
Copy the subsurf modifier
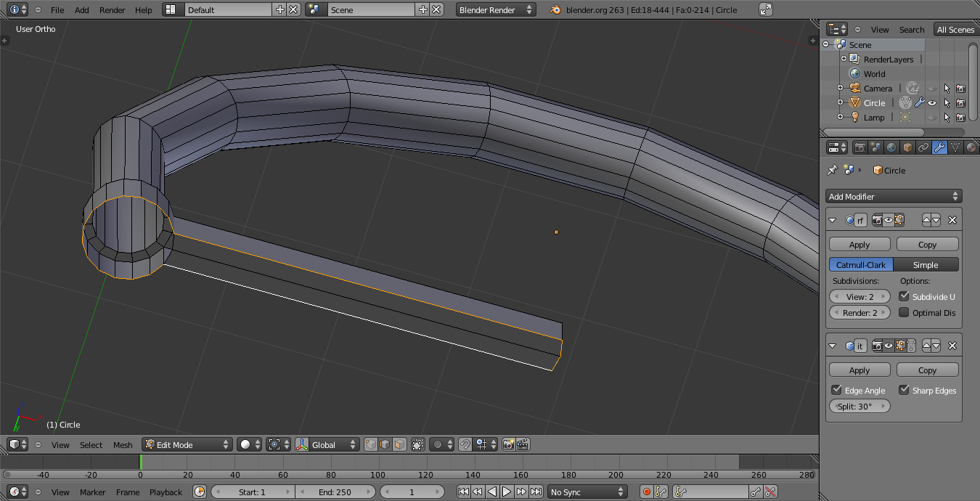(x=928, y=245)
